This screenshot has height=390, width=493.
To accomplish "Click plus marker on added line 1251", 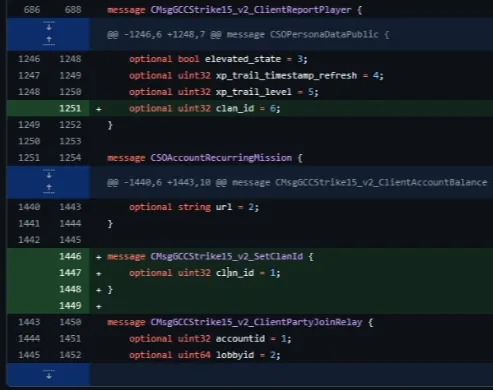I will click(x=98, y=109).
